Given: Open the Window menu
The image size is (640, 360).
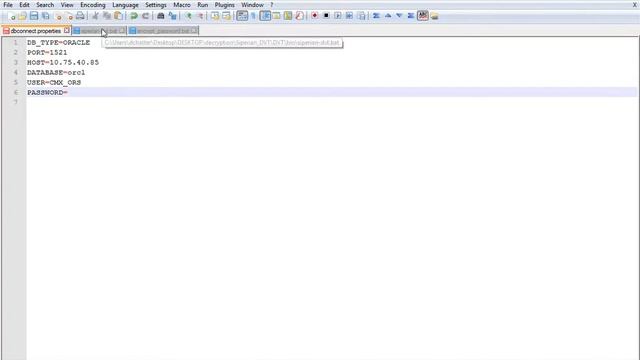Looking at the screenshot, I should point(252,5).
